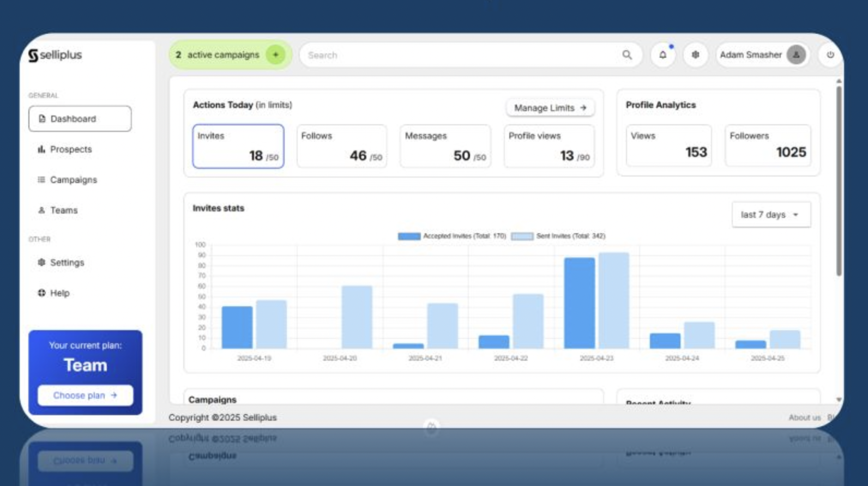Click into the Search input field
Image resolution: width=868 pixels, height=486 pixels.
[458, 55]
